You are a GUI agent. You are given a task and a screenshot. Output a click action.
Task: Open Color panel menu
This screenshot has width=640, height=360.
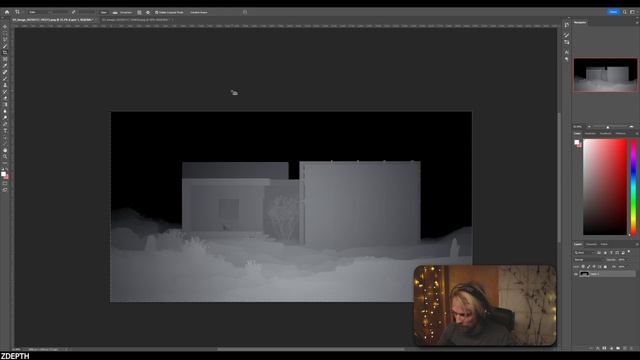637,133
